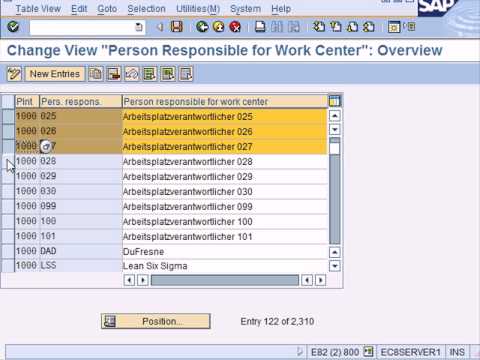This screenshot has width=480, height=360.
Task: Select row selector for entry 030
Action: [8, 191]
